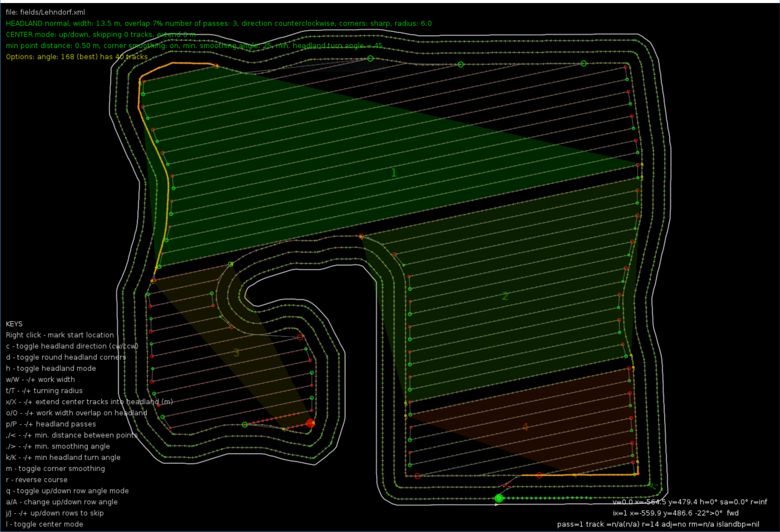780x532 pixels.
Task: Click 'w/W - -/+ work width' line
Action: coord(40,380)
